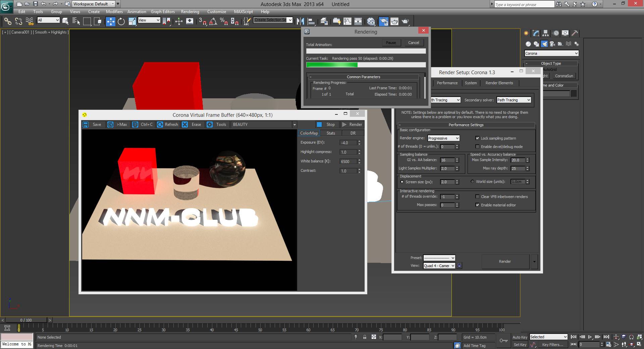
Task: Open the MAXScript menu
Action: pos(243,11)
